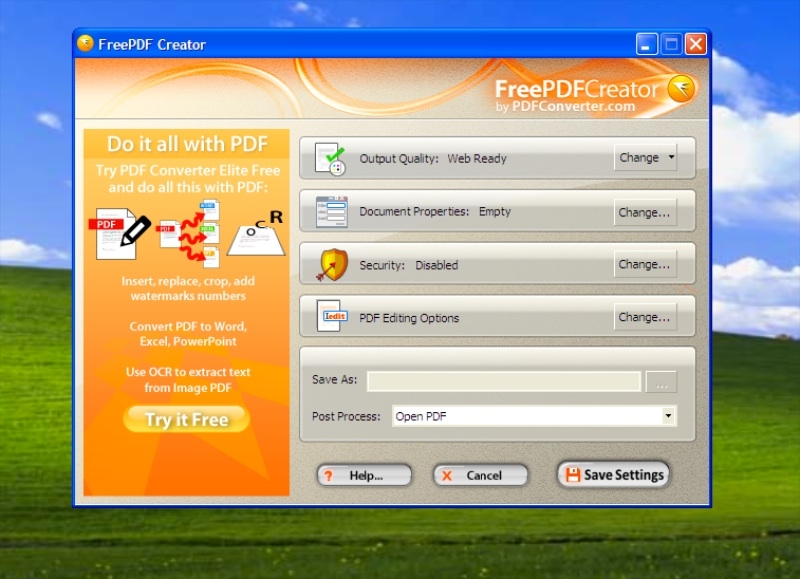
Task: Click the PDF pencil edit illustration
Action: [117, 232]
